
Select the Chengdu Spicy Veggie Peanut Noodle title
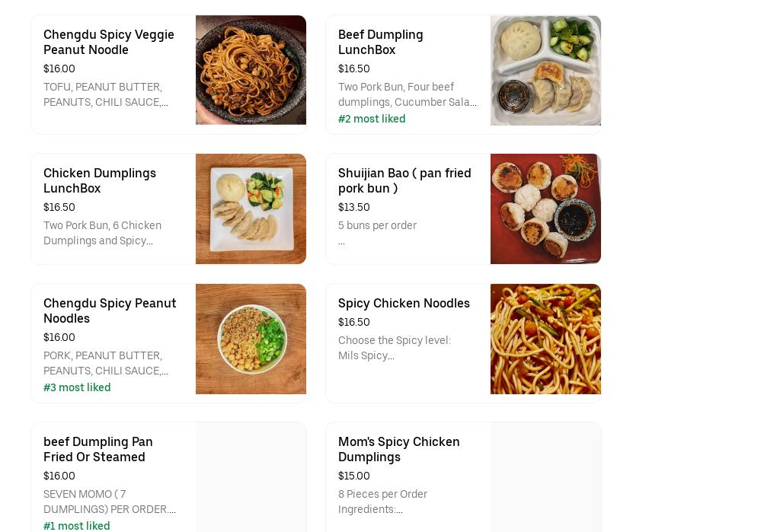coord(109,42)
